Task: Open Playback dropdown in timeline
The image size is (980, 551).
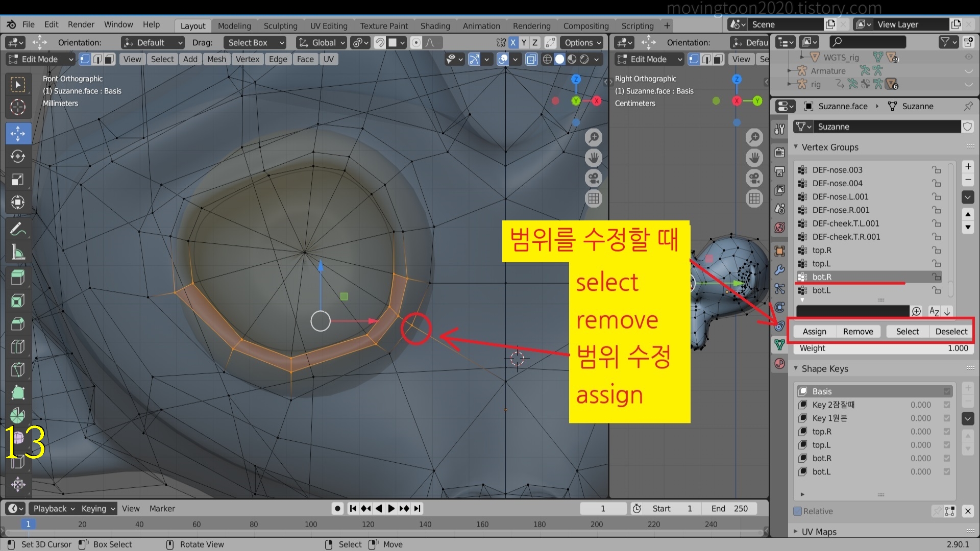Action: [53, 509]
